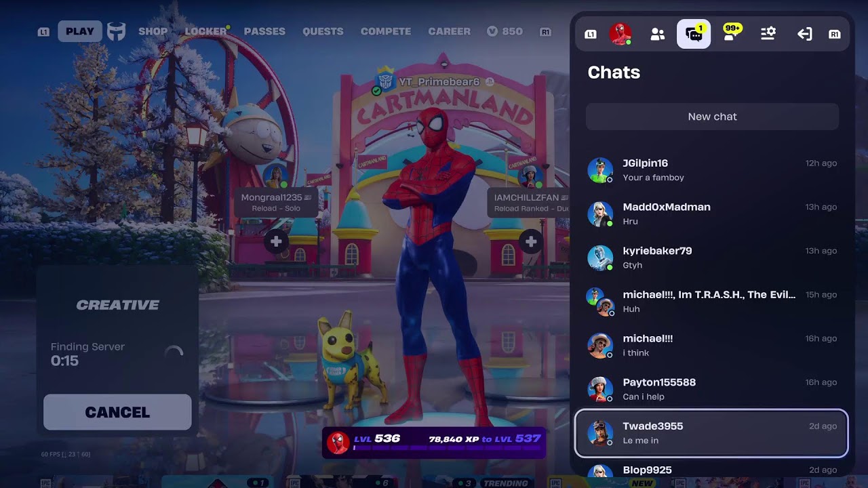Click the R1 icon beside V-Bucks
This screenshot has width=868, height=488.
[545, 32]
